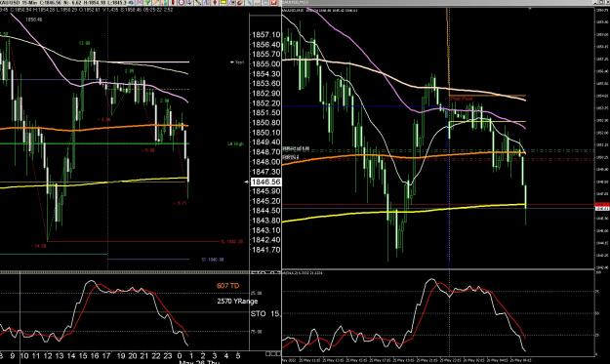Click the red square icon at toolbar end
The image size is (610, 364).
273,2
